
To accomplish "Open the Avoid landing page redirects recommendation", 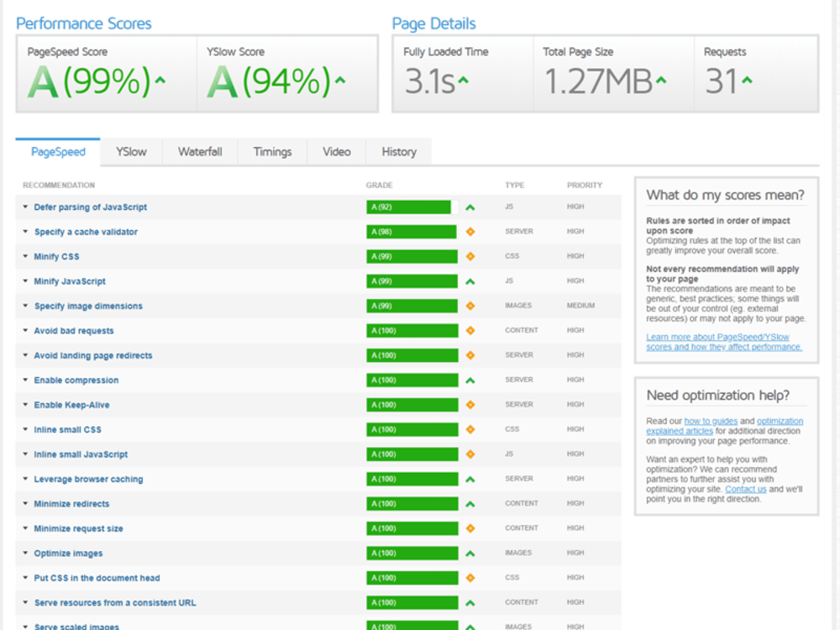I will click(93, 355).
